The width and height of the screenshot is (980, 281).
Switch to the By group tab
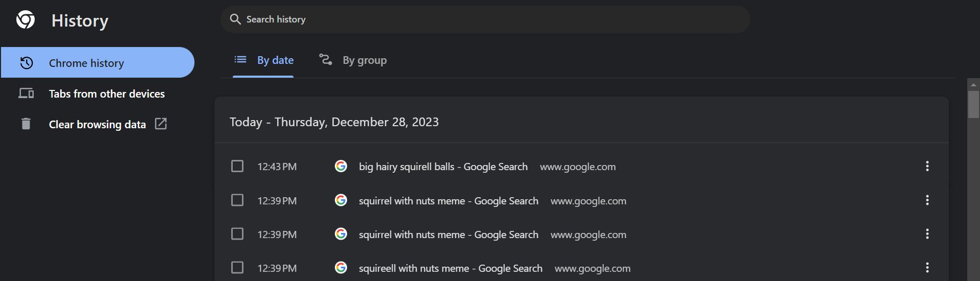[364, 60]
